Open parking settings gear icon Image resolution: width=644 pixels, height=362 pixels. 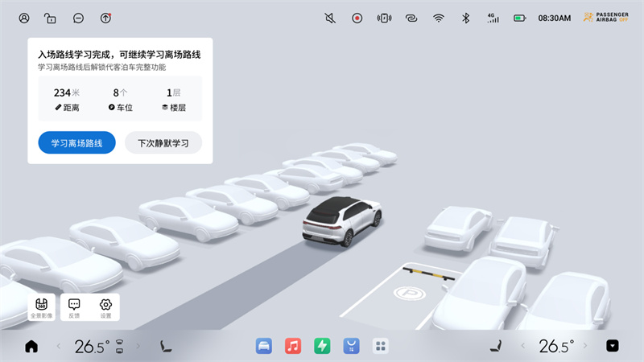tap(105, 307)
